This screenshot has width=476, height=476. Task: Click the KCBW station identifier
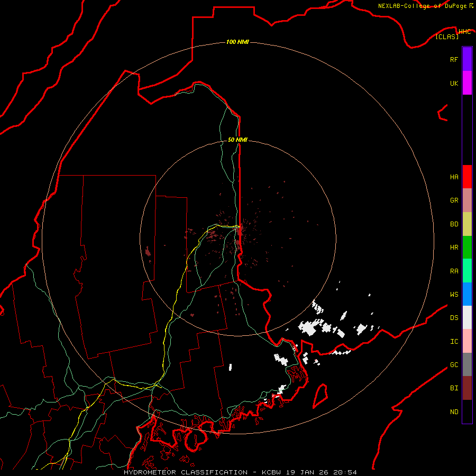click(x=271, y=472)
